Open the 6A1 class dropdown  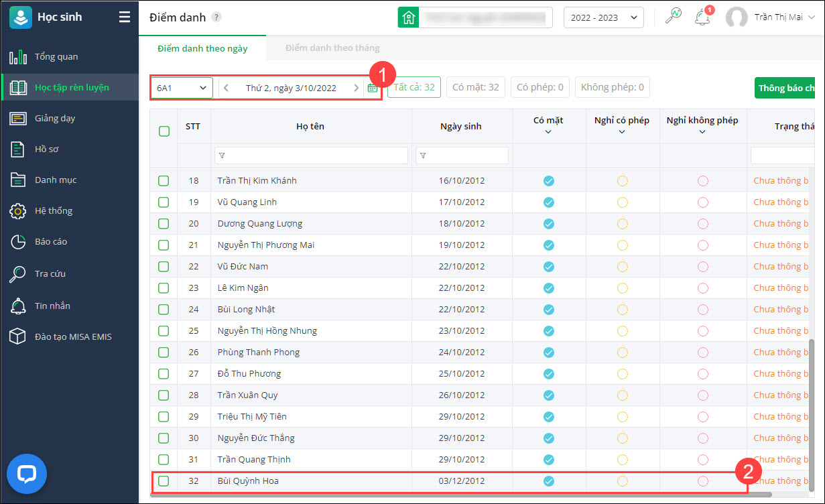tap(182, 88)
